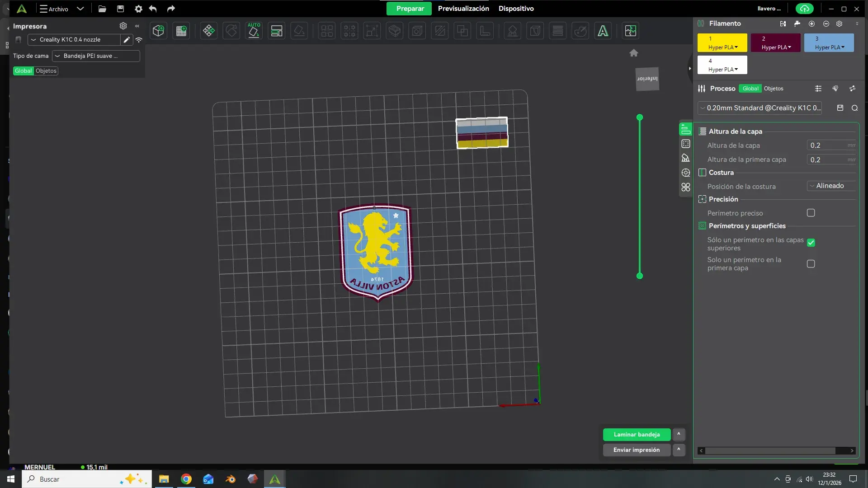Click the Redo arrow icon
This screenshot has width=868, height=488.
(x=171, y=9)
